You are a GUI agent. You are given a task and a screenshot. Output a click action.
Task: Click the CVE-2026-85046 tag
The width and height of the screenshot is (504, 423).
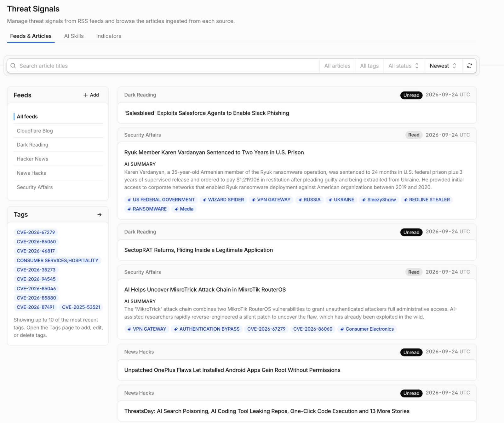point(36,289)
